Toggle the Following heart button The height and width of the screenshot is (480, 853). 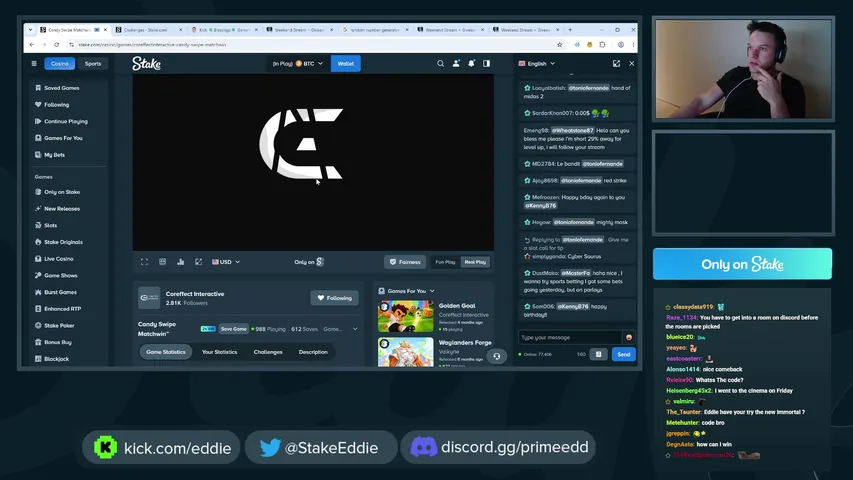[335, 298]
